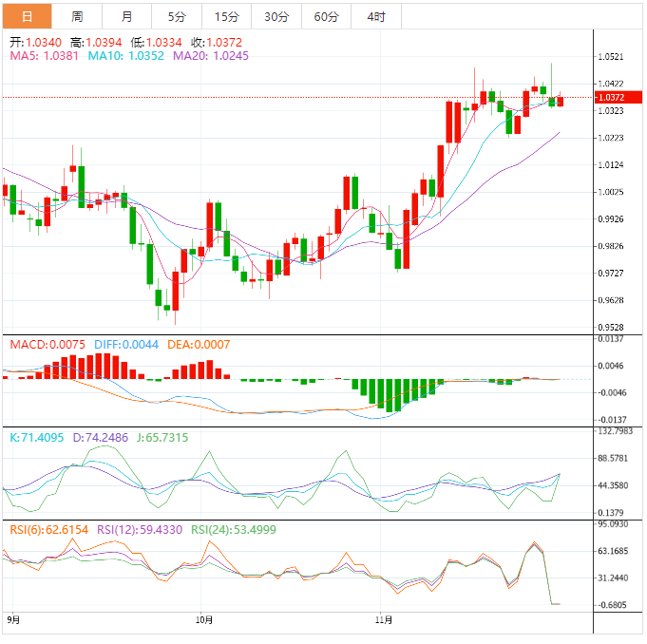Click the MA10: 1.0352 legend
The height and width of the screenshot is (644, 647).
coord(125,56)
